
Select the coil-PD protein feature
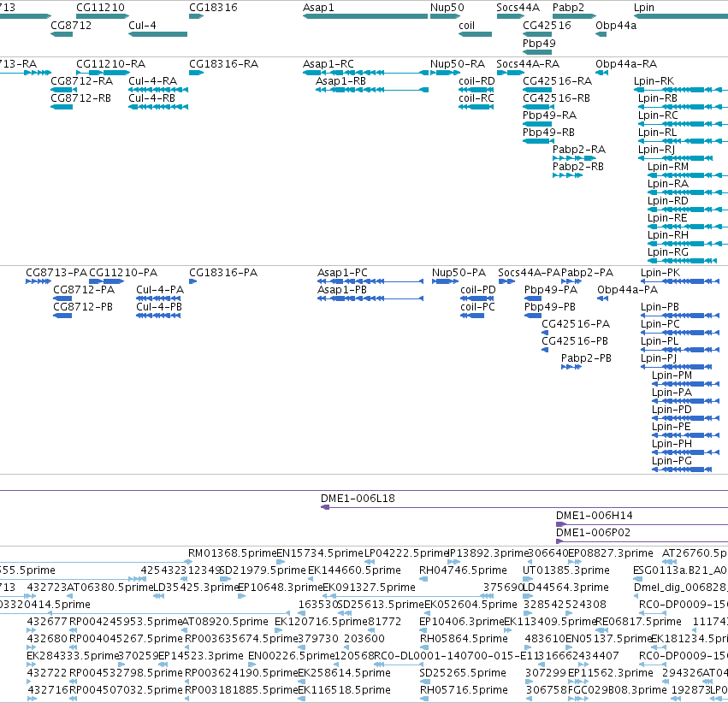pyautogui.click(x=476, y=298)
